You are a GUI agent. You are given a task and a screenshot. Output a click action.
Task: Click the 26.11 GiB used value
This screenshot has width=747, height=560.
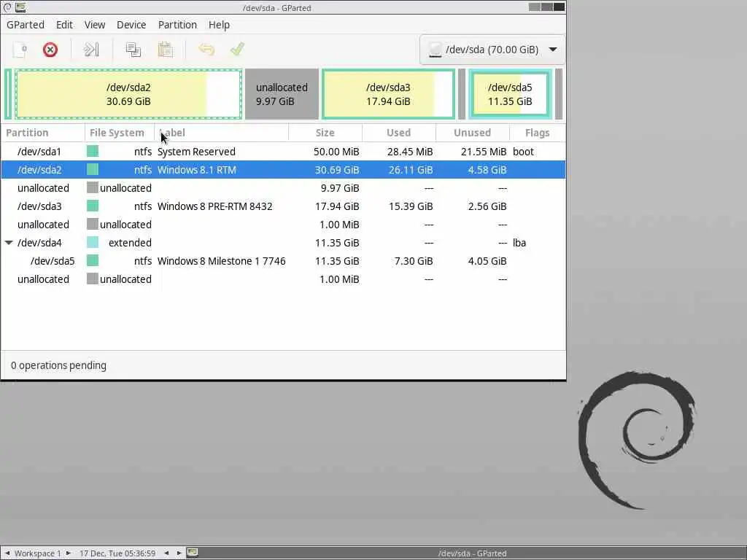pos(411,170)
